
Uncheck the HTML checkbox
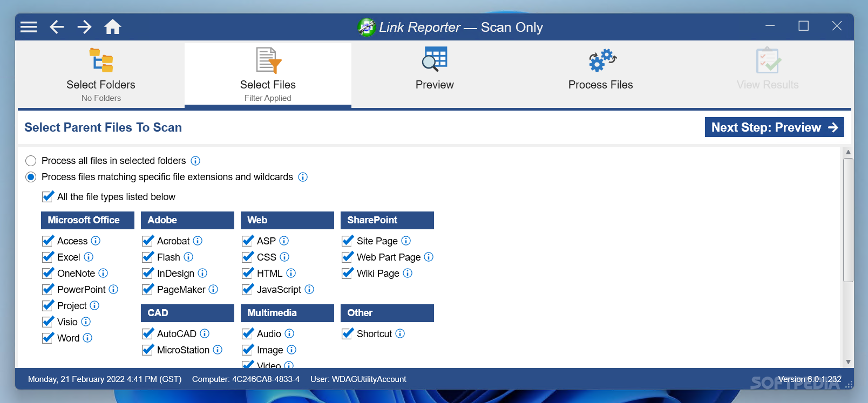tap(248, 273)
